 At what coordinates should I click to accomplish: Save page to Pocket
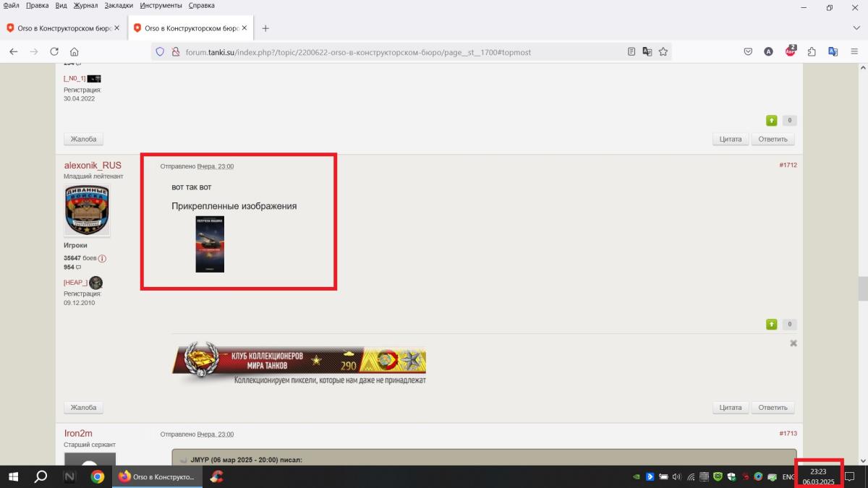749,51
